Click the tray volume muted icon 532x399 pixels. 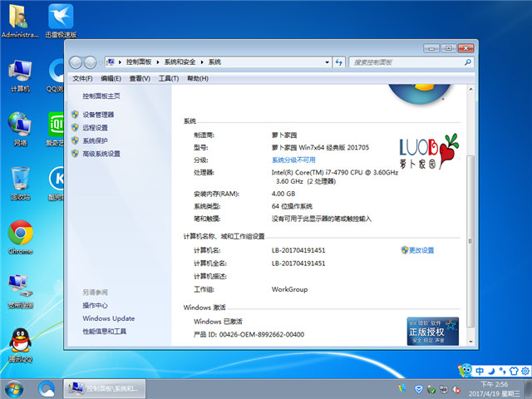tap(456, 389)
